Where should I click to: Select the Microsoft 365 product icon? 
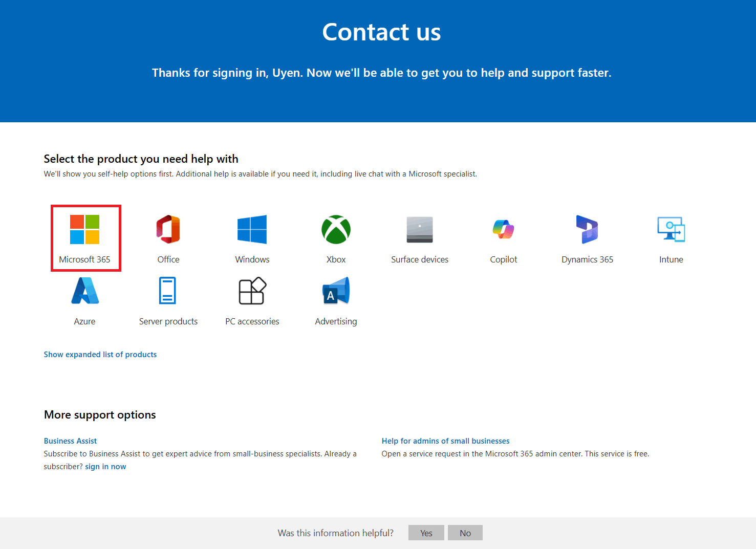point(84,229)
